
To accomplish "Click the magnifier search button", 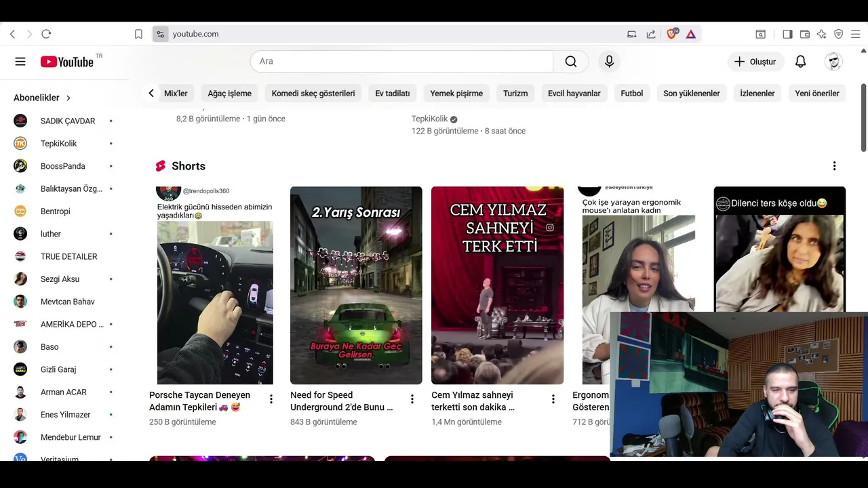I will (x=571, y=62).
